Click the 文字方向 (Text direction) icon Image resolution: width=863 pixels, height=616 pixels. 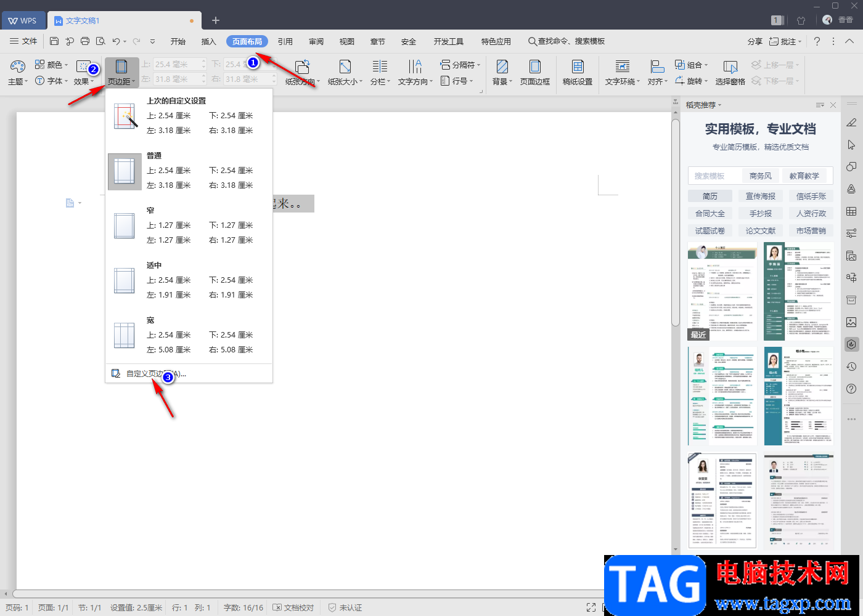coord(415,67)
